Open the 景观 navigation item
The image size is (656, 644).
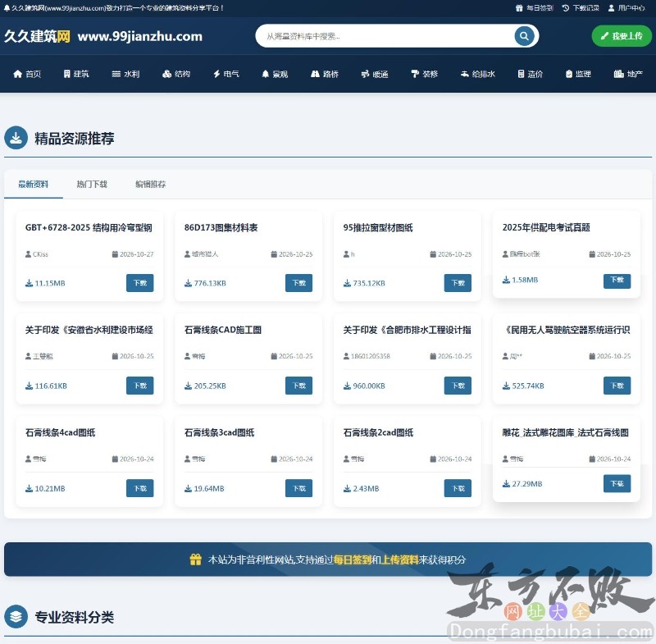(275, 74)
